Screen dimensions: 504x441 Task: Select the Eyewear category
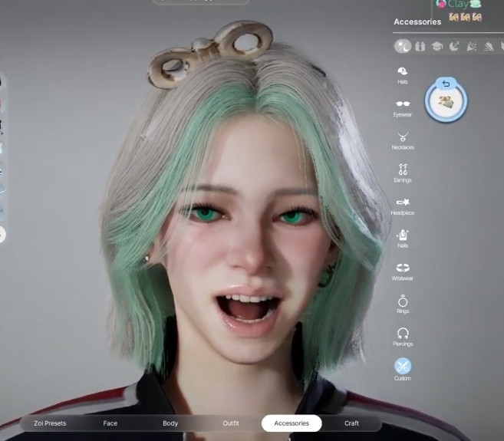[x=403, y=106]
